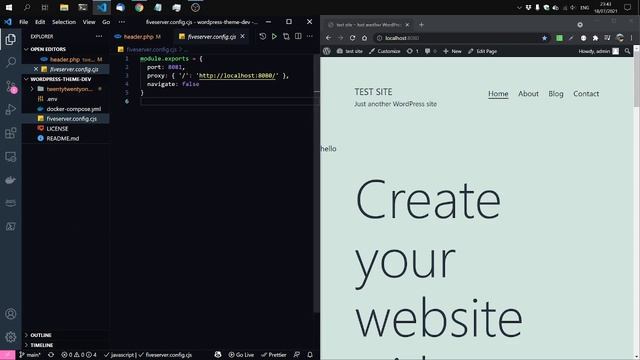This screenshot has height=360, width=640.
Task: Open the Manage gear in VS Code
Action: 11,337
